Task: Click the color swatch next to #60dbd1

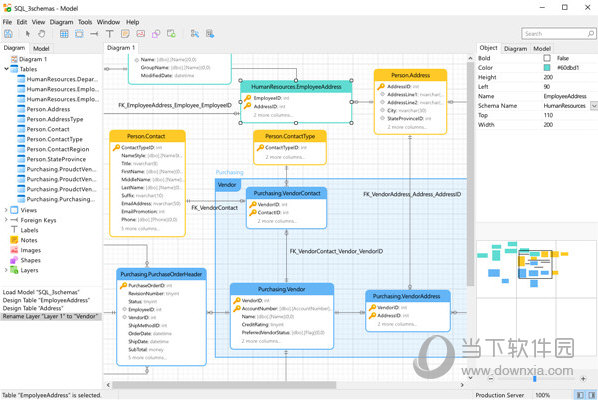Action: pos(547,67)
